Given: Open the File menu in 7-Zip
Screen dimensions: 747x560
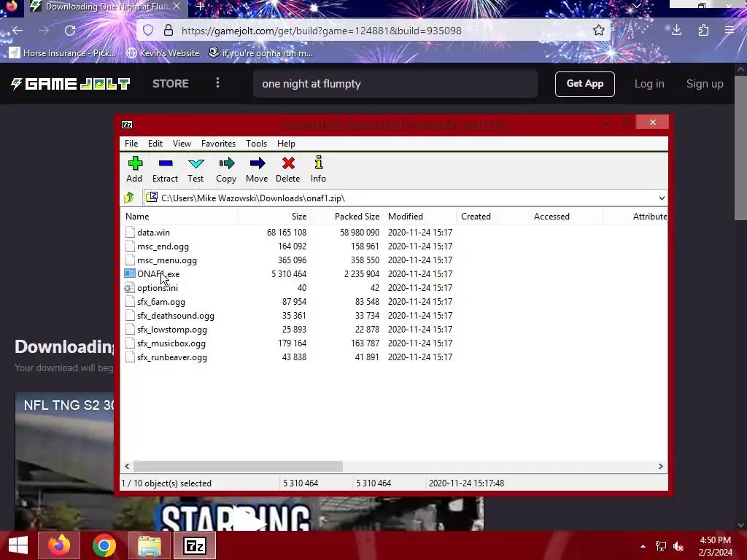Looking at the screenshot, I should (131, 144).
